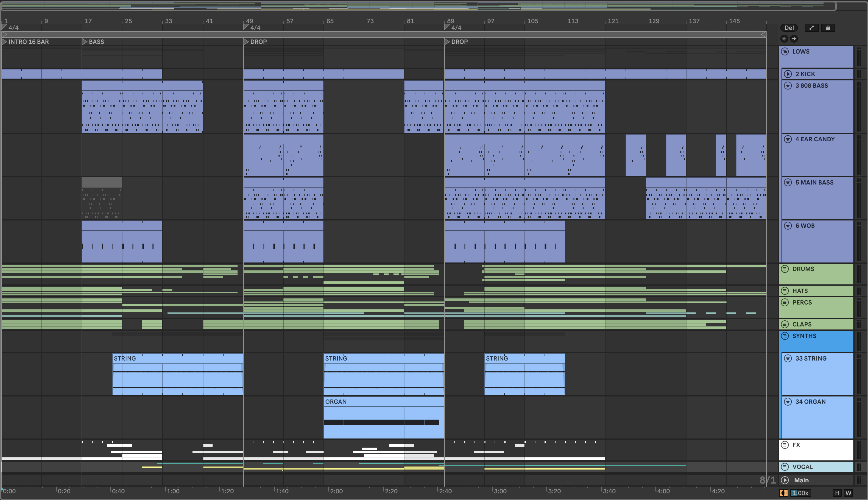Select the VOCAL group header

[816, 467]
